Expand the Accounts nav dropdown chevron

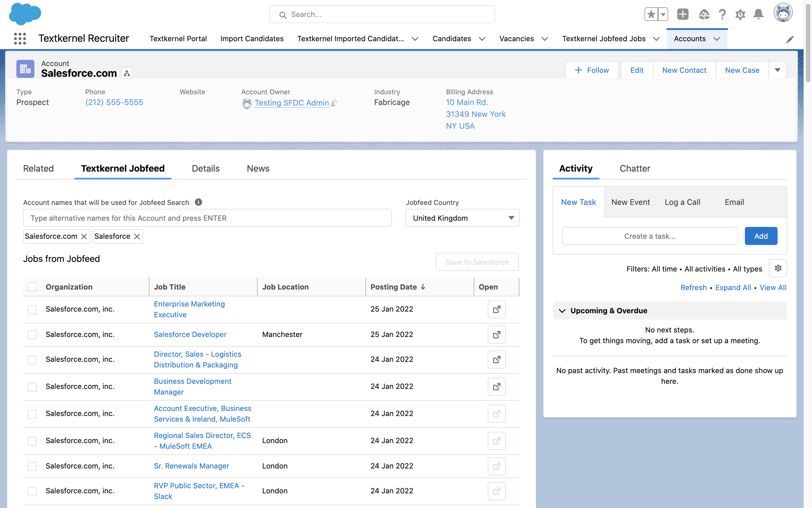(x=717, y=39)
